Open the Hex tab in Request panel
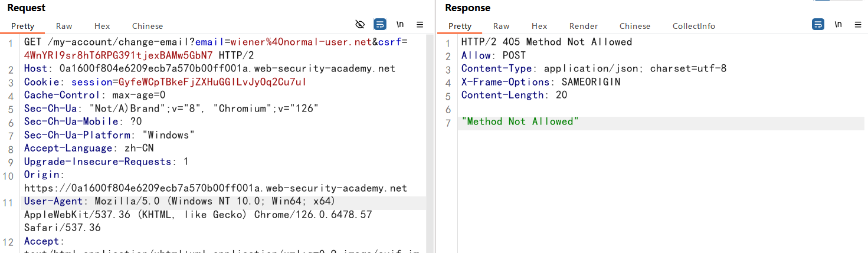868x253 pixels. (102, 26)
